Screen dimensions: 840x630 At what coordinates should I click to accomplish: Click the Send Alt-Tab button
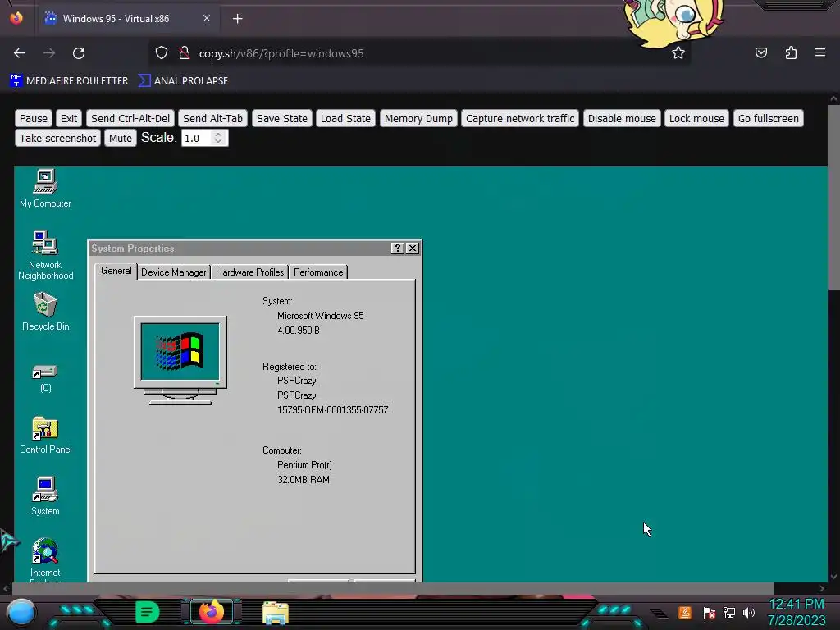[212, 118]
